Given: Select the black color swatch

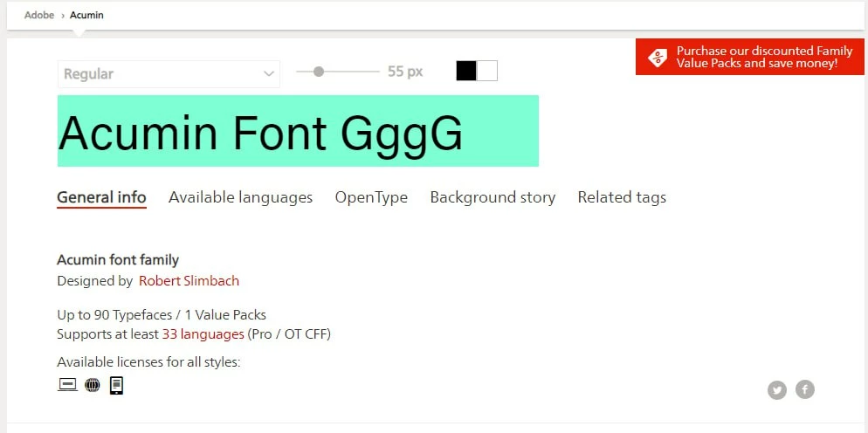Looking at the screenshot, I should pos(466,71).
